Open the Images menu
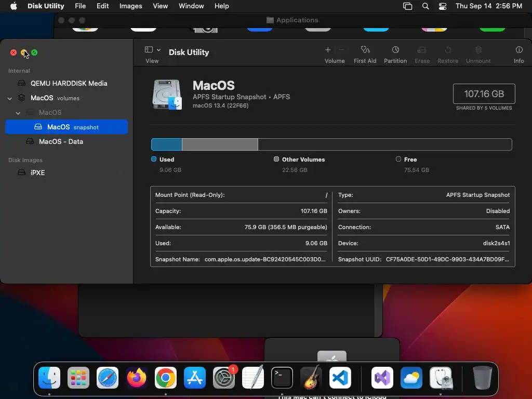Viewport: 532px width, 399px height. tap(130, 6)
